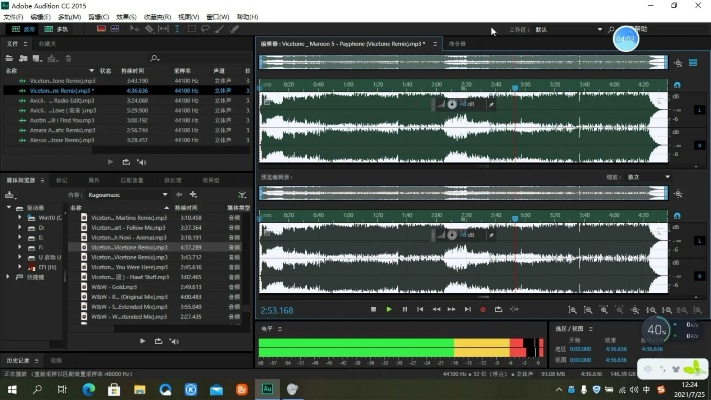The image size is (711, 400).
Task: Sort by the channels column header in Files
Action: [219, 71]
